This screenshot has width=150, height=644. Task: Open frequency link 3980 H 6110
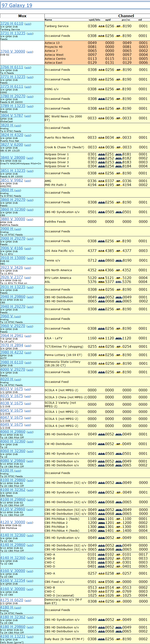click(12, 362)
